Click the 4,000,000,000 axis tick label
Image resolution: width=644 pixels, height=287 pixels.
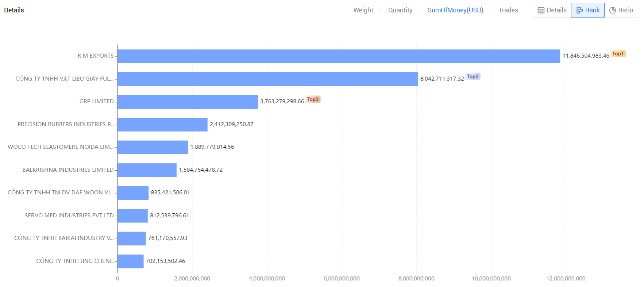point(267,279)
